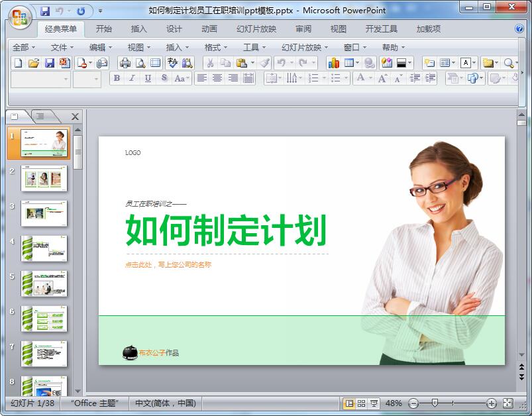Click zoom out minus button

click(413, 403)
